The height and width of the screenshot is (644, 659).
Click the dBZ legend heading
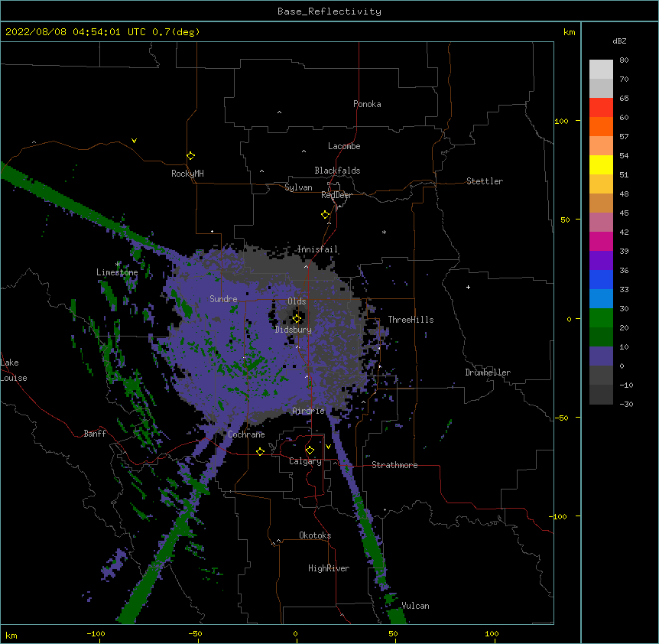tap(619, 41)
